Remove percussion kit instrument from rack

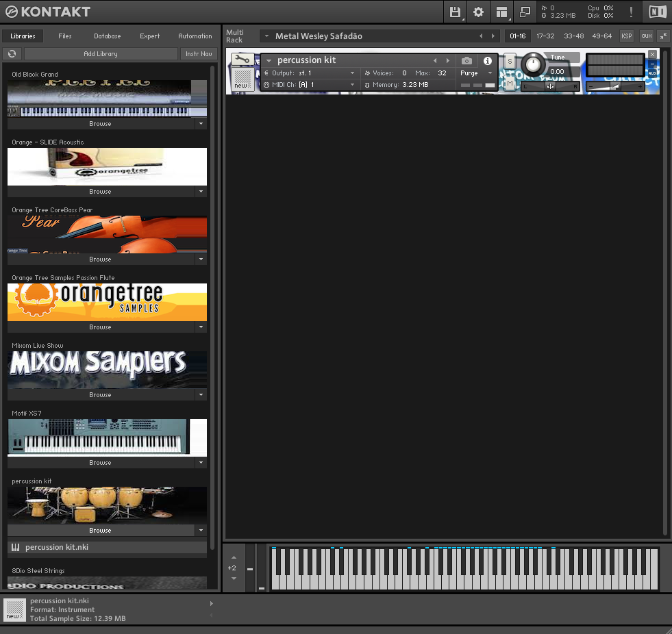click(x=652, y=54)
